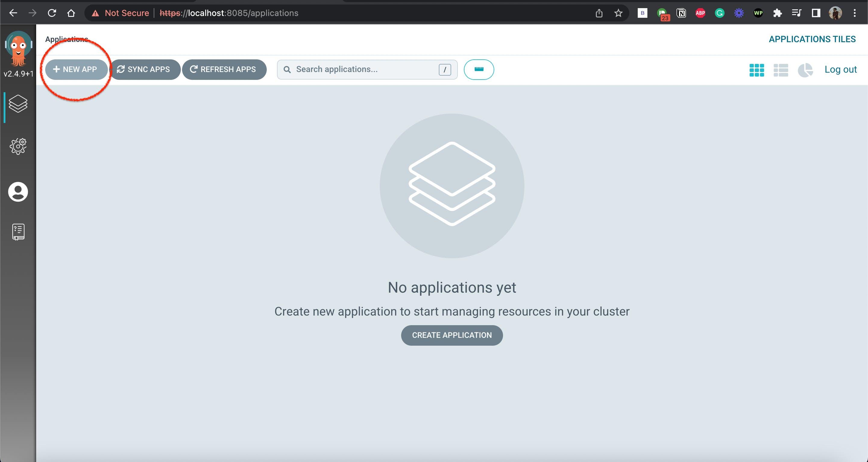Viewport: 868px width, 462px height.
Task: Click Log out link
Action: (x=840, y=69)
